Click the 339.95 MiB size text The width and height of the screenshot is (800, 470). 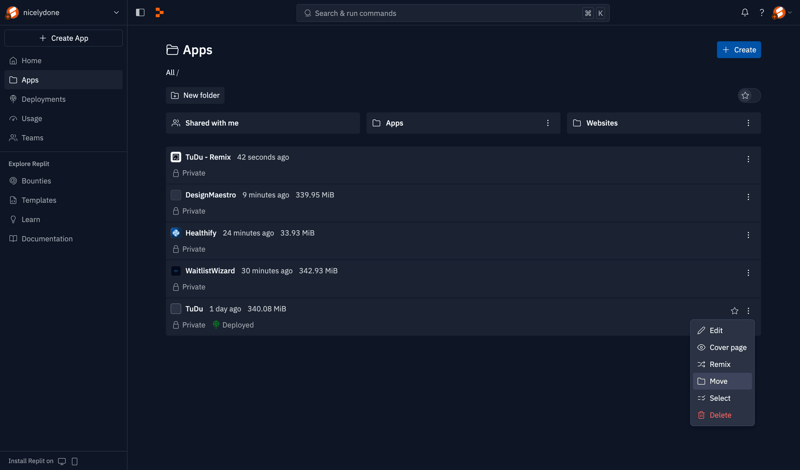click(315, 195)
